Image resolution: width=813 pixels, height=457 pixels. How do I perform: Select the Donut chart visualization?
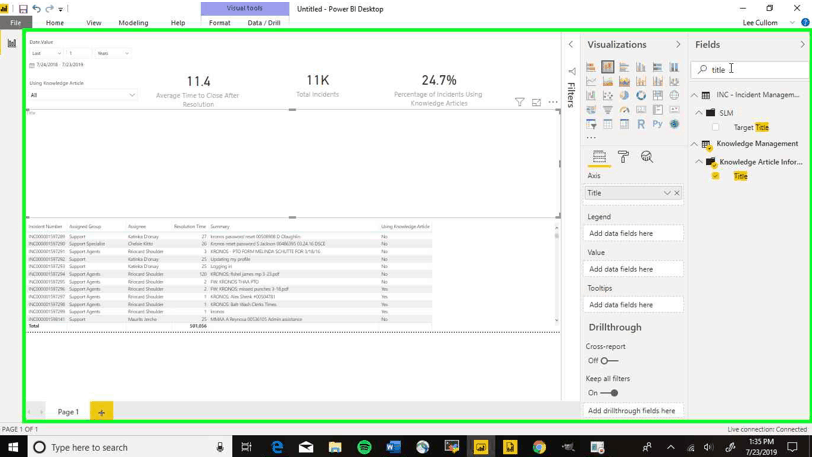641,95
